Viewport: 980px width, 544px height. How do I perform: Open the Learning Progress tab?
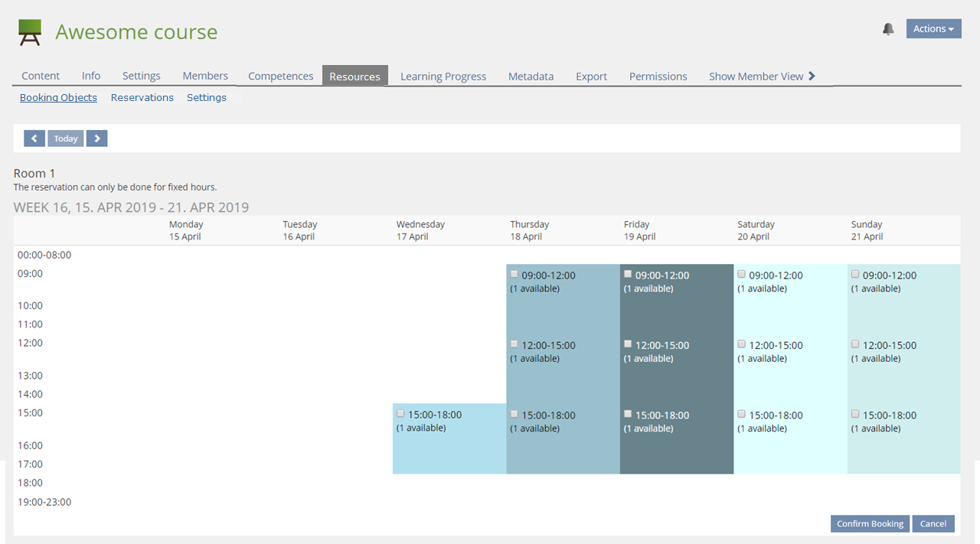[443, 77]
